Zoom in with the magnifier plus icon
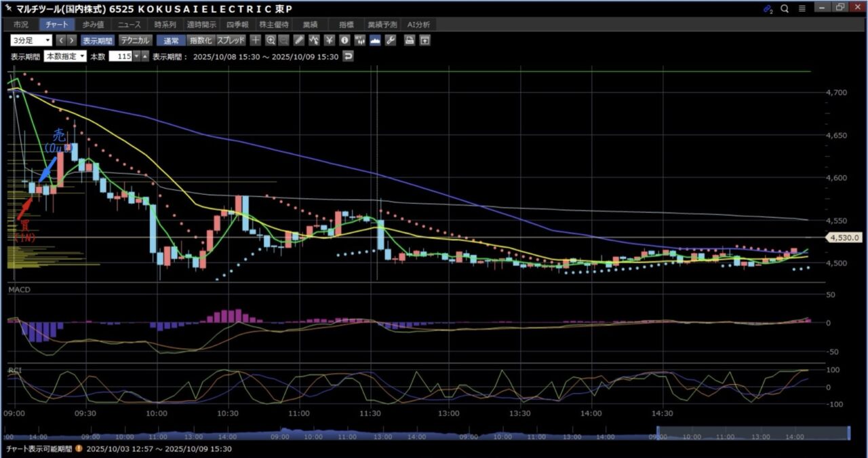The width and height of the screenshot is (868, 458). tap(271, 40)
